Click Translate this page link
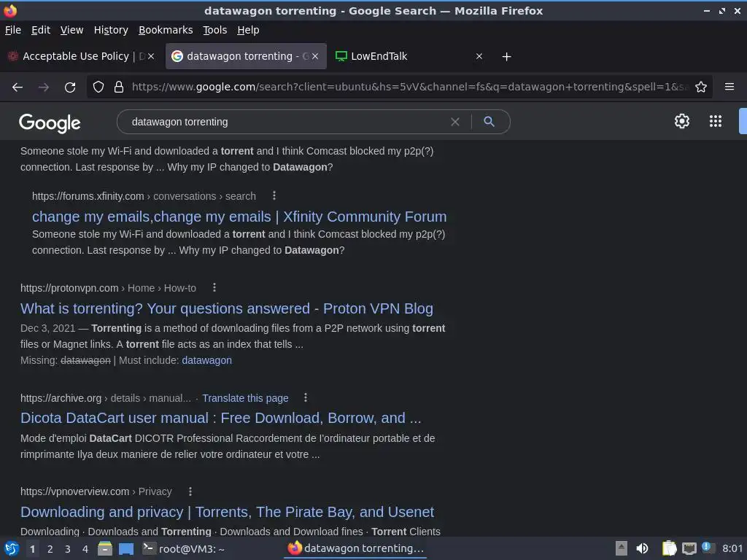Viewport: 747px width, 560px height. point(245,398)
